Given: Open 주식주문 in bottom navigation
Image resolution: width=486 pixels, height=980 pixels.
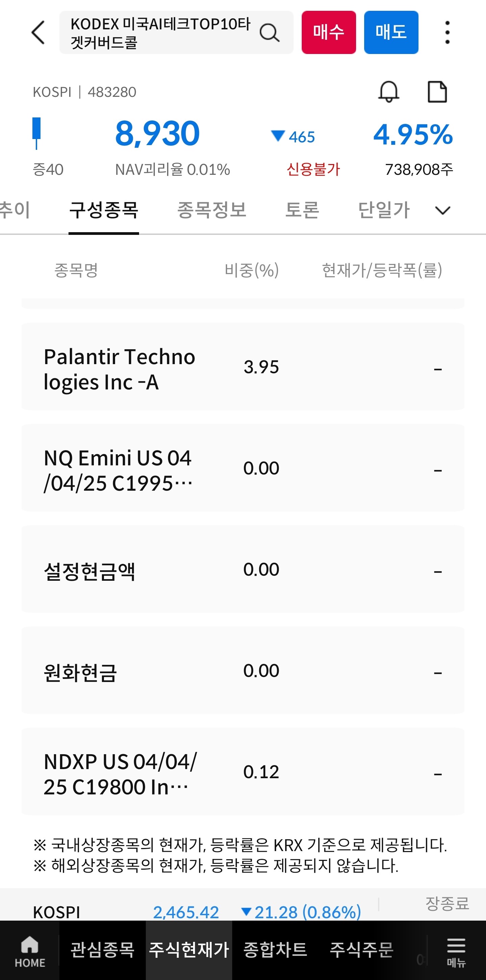Looking at the screenshot, I should [x=361, y=950].
